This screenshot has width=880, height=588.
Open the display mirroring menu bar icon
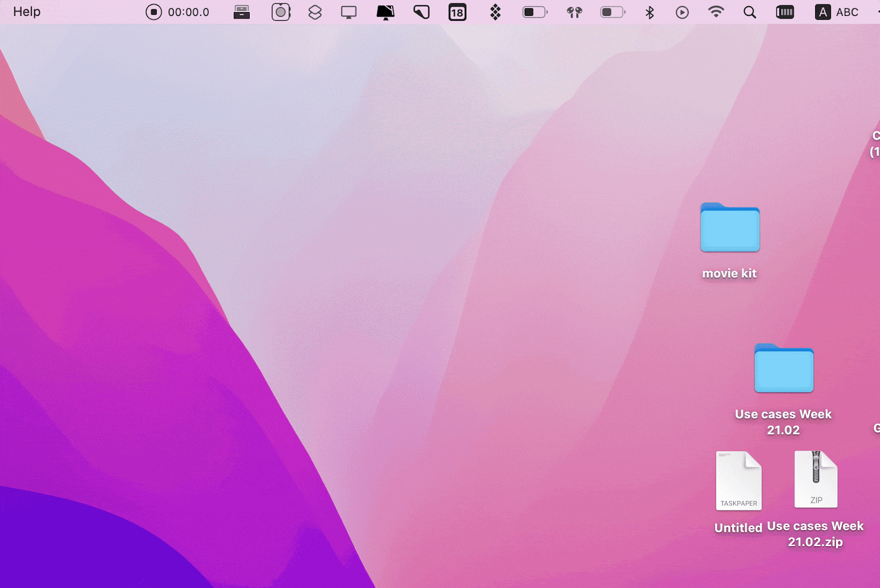(x=348, y=12)
